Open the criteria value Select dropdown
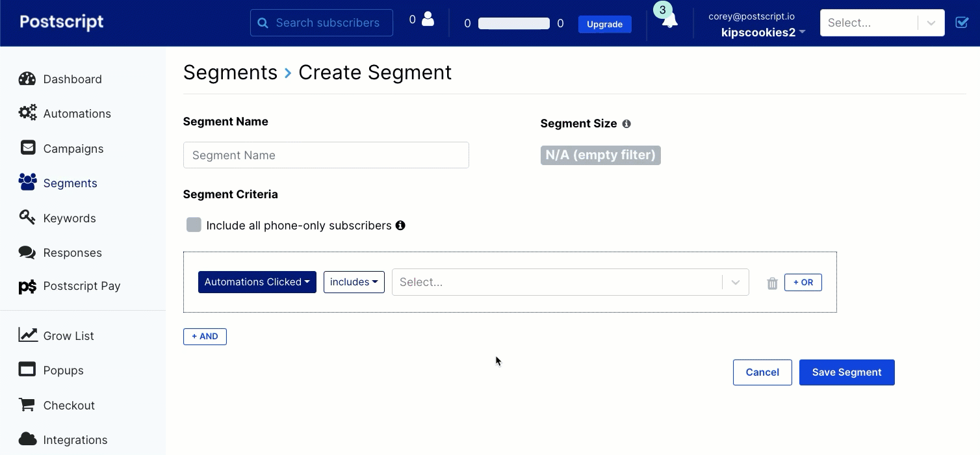Viewport: 980px width, 455px height. click(571, 282)
